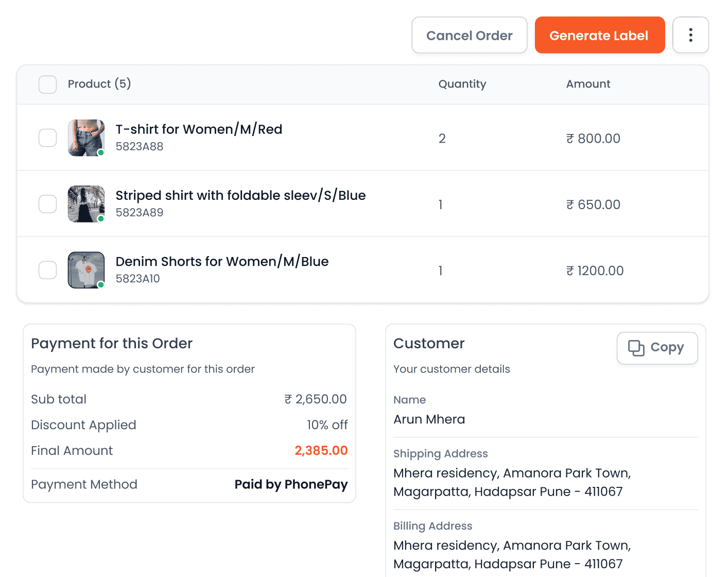Click the customer name Arun Mhera

pos(429,419)
